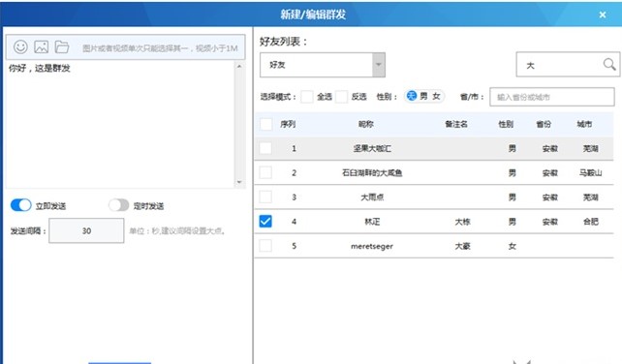This screenshot has width=622, height=364.
Task: Click the 性别 column header
Action: [x=506, y=124]
